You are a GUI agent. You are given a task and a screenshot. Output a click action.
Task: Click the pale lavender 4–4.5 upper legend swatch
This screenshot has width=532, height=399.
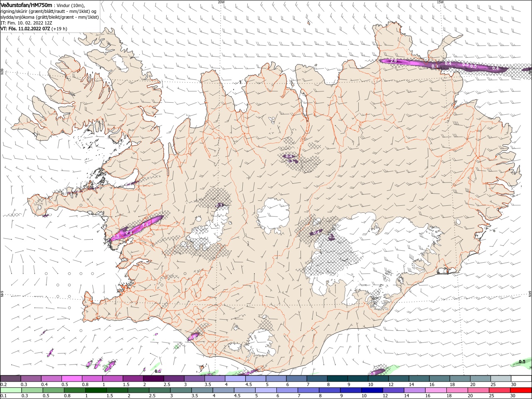tap(235, 379)
